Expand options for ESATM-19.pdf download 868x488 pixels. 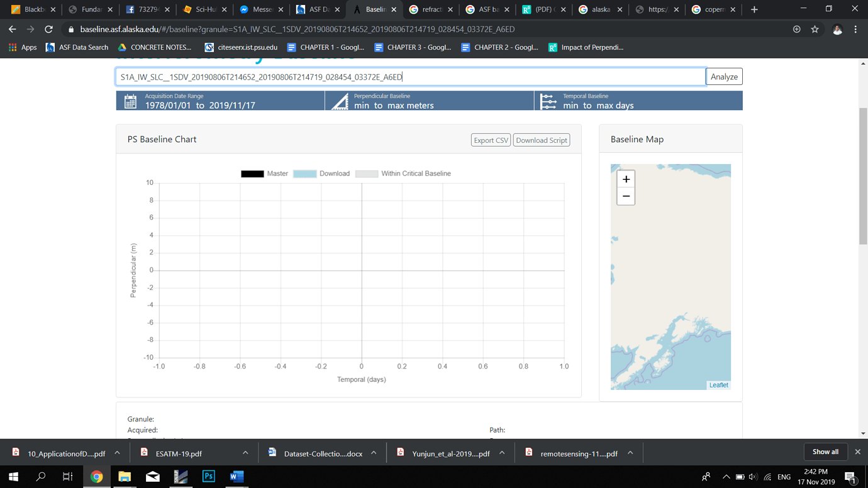coord(245,452)
